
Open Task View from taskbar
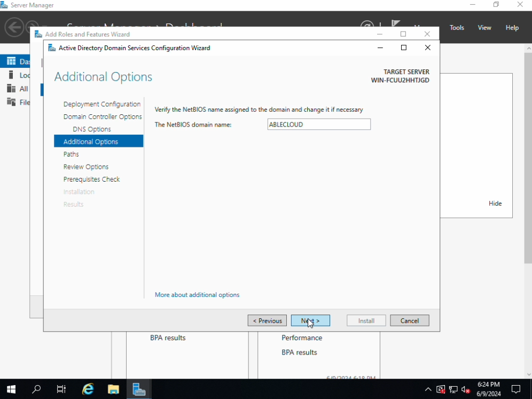coord(61,389)
